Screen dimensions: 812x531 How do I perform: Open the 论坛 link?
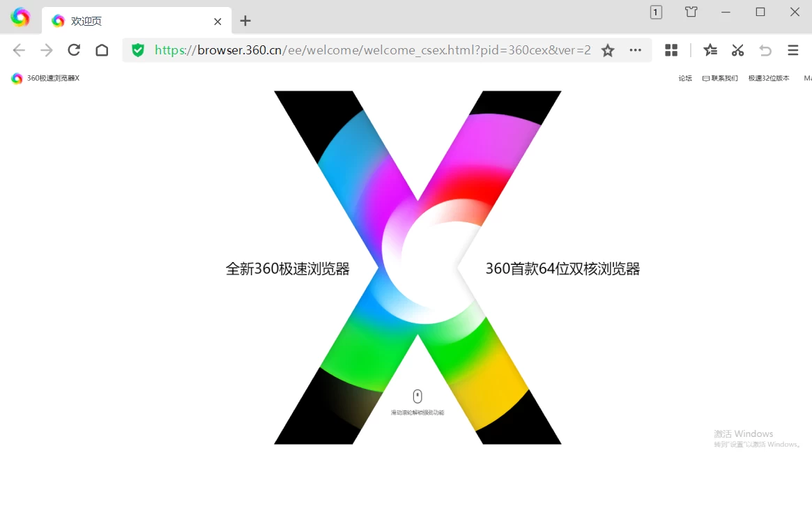(685, 78)
